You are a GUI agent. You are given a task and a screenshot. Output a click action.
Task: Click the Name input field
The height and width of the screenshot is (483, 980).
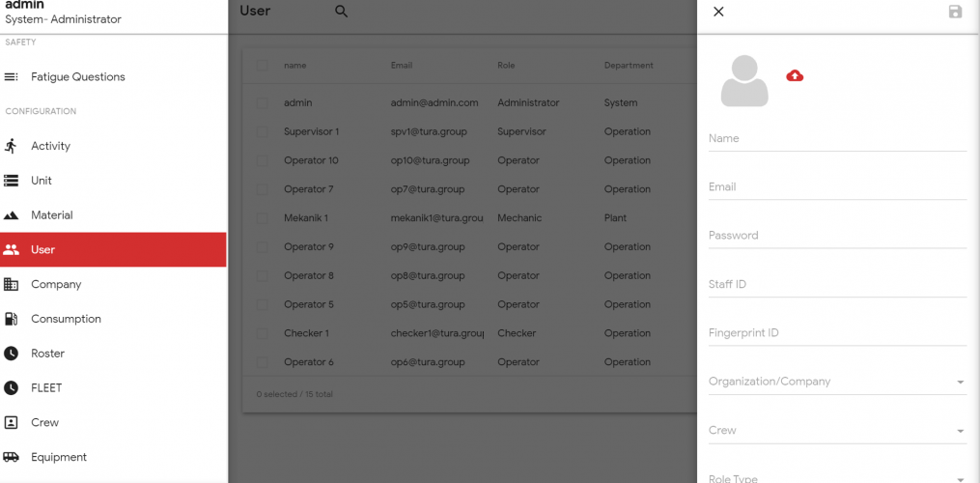point(836,139)
